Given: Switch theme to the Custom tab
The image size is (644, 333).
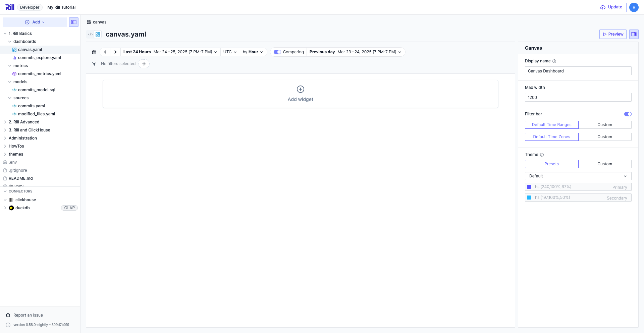Looking at the screenshot, I should click(605, 164).
